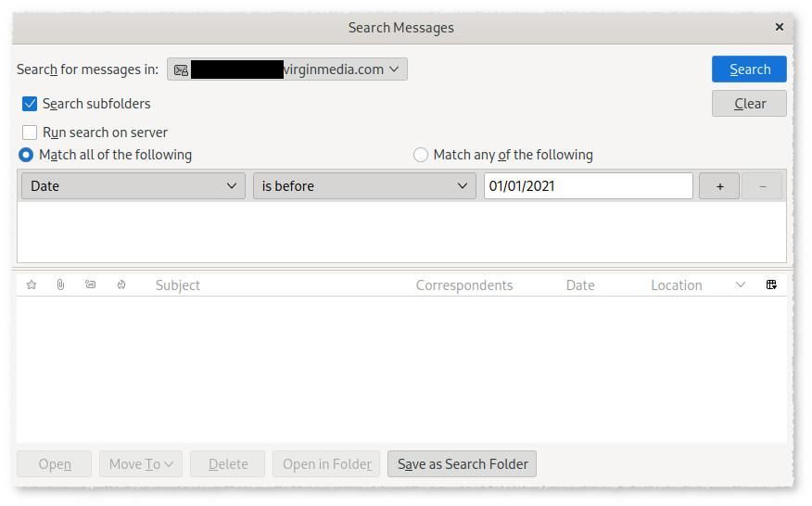Select Match any of the following
This screenshot has height=506, width=812.
click(421, 155)
